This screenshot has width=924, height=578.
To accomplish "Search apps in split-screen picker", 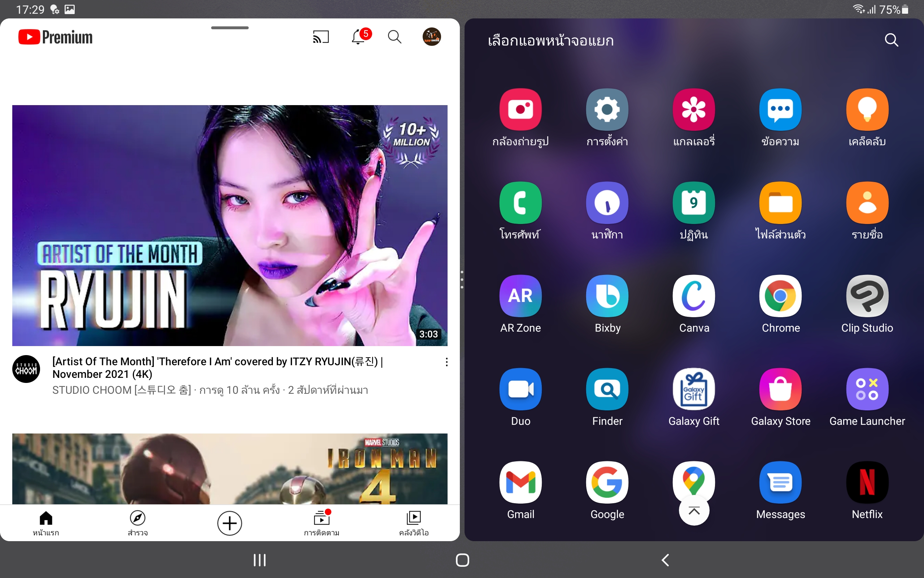I will (x=891, y=40).
